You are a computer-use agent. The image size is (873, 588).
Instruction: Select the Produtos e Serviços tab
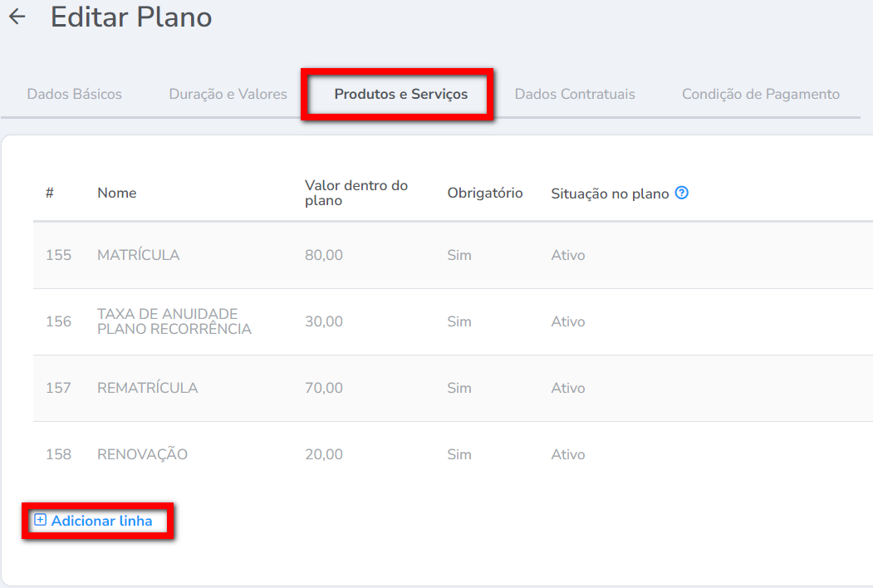(x=401, y=94)
